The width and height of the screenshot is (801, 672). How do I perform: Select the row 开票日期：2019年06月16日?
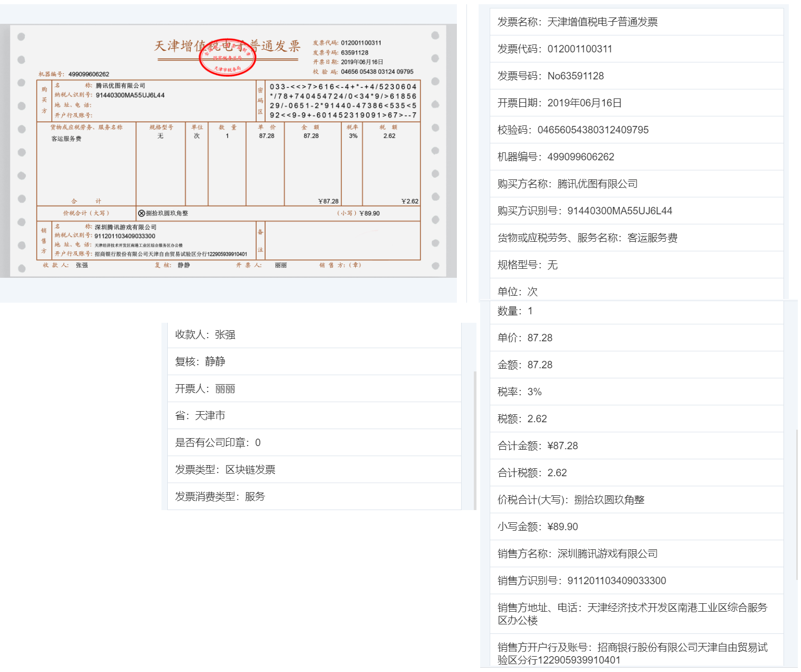[636, 103]
